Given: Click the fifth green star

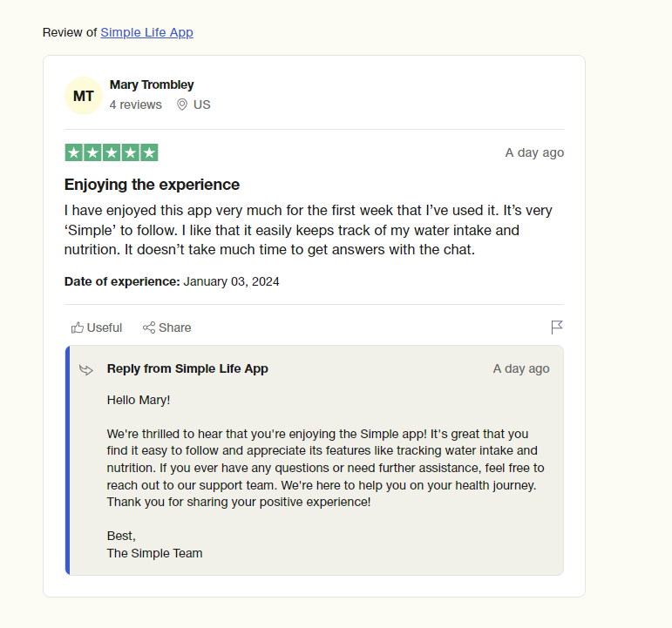Looking at the screenshot, I should 149,152.
